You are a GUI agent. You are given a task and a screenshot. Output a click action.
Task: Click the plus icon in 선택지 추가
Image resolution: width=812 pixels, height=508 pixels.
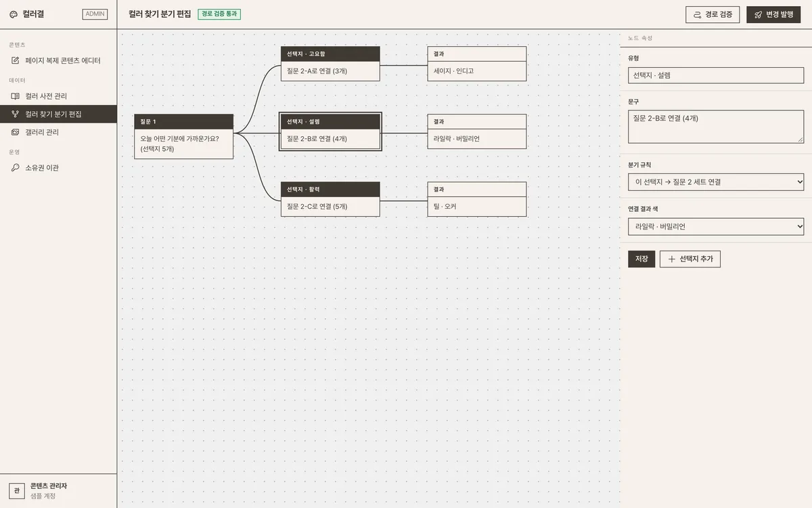coord(672,259)
